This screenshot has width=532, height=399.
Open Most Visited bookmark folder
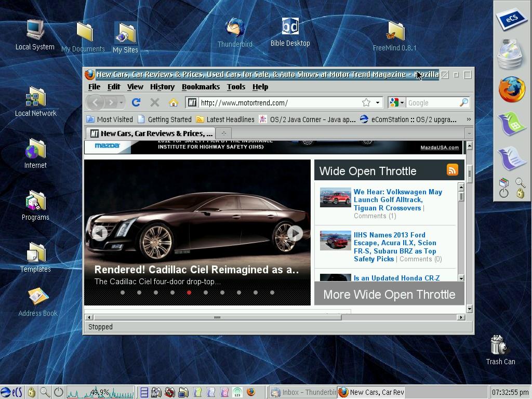[110, 119]
